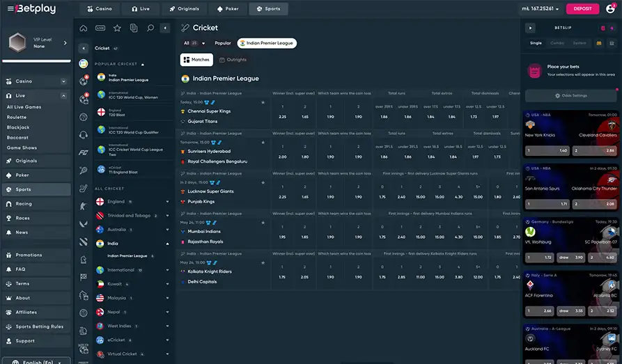Viewport: 622px width, 364px height.
Task: Open Game Shows in Live sidebar
Action: click(22, 148)
